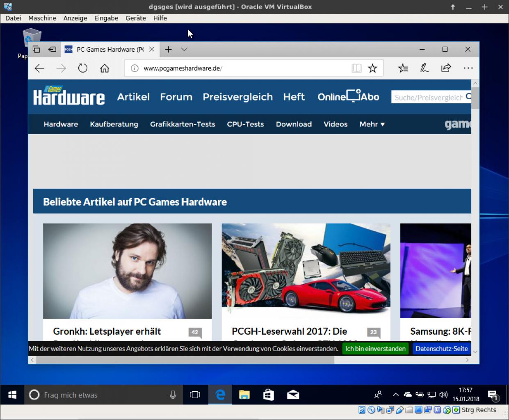509x420 pixels.
Task: Open File Explorer from the taskbar
Action: (244, 395)
